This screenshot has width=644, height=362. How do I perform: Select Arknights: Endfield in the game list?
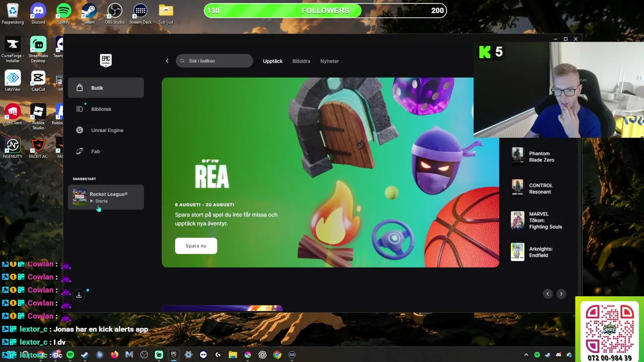pyautogui.click(x=539, y=252)
